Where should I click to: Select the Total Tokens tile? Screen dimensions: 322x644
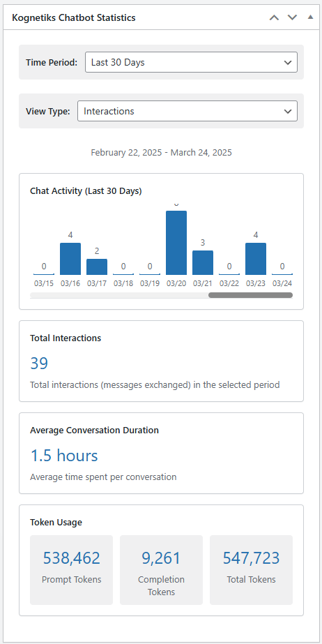[251, 570]
